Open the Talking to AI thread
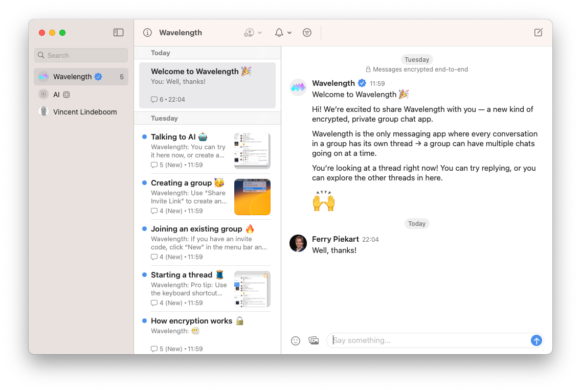This screenshot has width=581, height=392. click(x=207, y=151)
